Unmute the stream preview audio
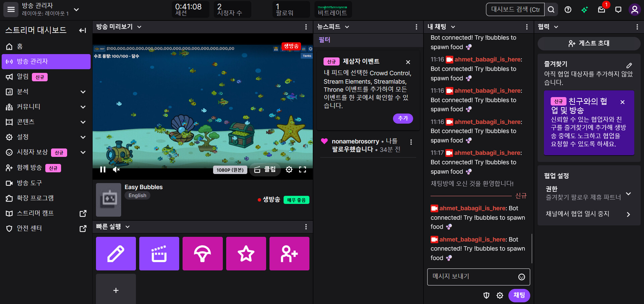644x304 pixels. (x=116, y=170)
